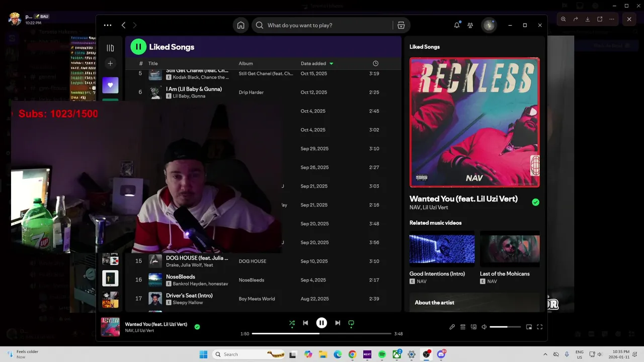This screenshot has height=362, width=644.
Task: Open the Browse icon in search bar
Action: [401, 25]
